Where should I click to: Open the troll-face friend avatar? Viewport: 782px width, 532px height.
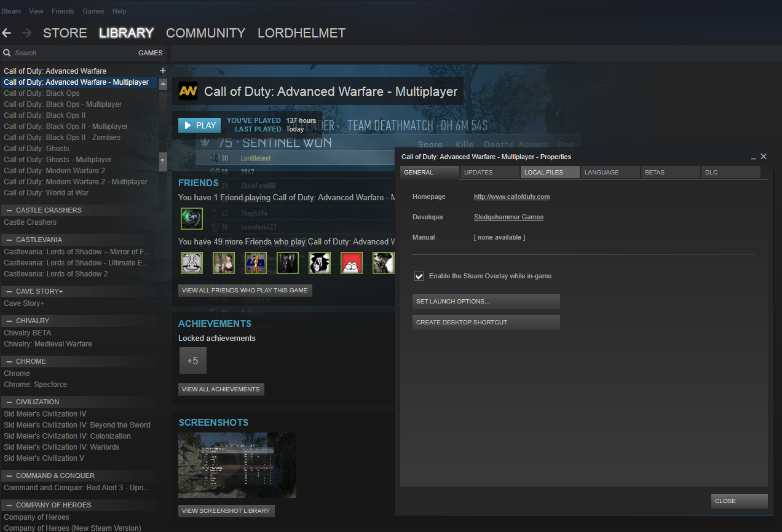(191, 263)
